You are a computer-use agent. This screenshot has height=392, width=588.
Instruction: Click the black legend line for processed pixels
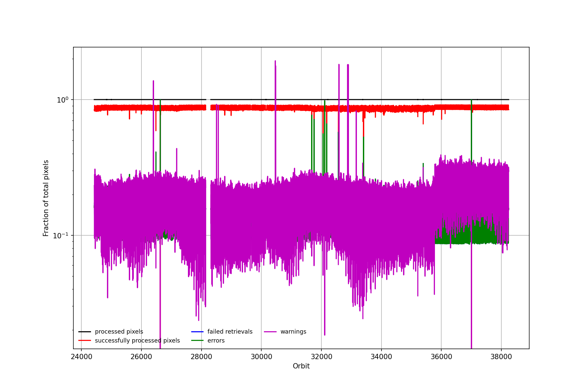pos(85,332)
